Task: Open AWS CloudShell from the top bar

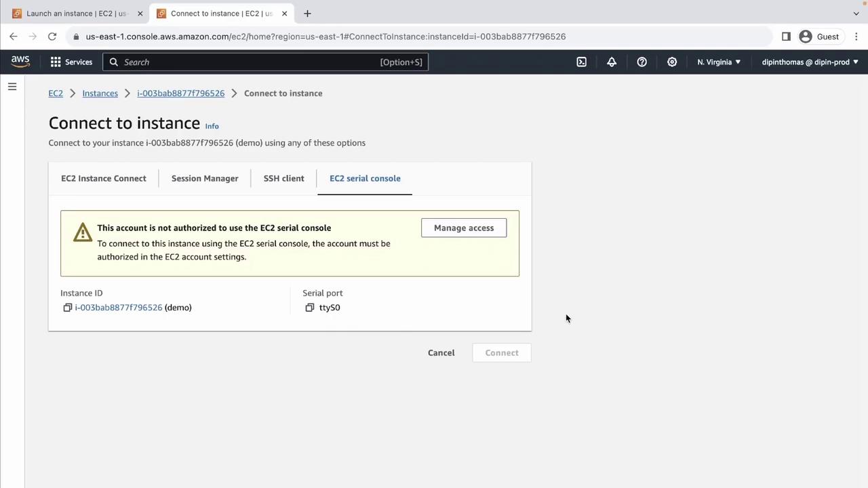Action: click(x=581, y=62)
